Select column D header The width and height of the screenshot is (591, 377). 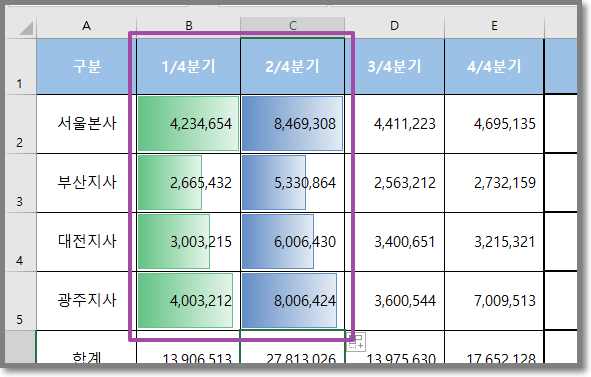click(394, 26)
